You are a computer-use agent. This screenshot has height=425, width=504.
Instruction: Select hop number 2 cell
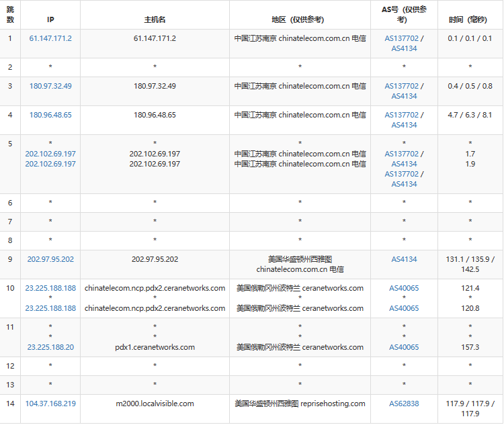(x=10, y=67)
